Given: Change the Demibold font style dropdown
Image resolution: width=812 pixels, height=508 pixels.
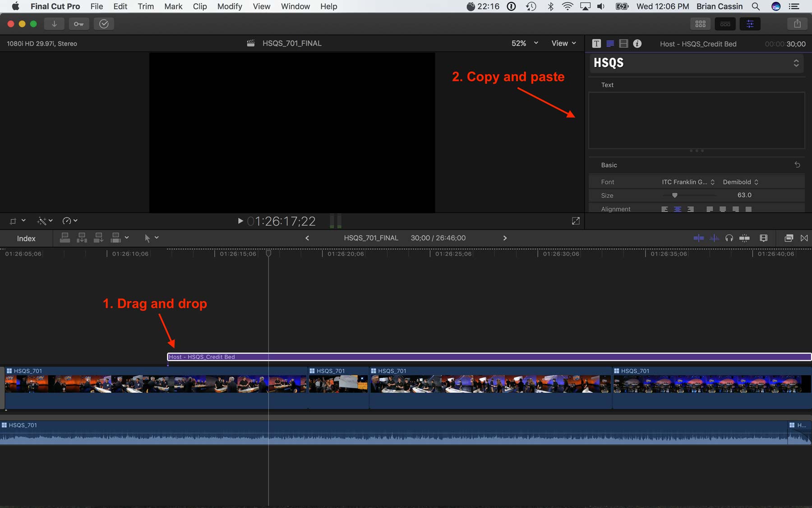Looking at the screenshot, I should [x=740, y=182].
